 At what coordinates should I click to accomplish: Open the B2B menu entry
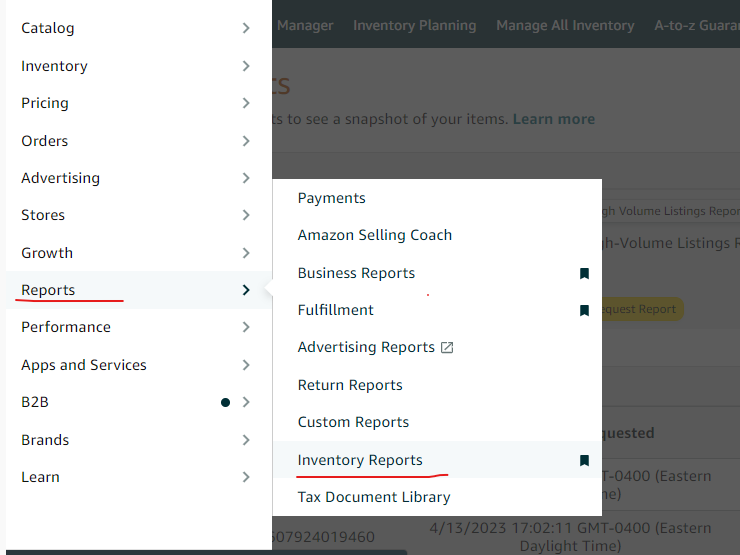(35, 402)
